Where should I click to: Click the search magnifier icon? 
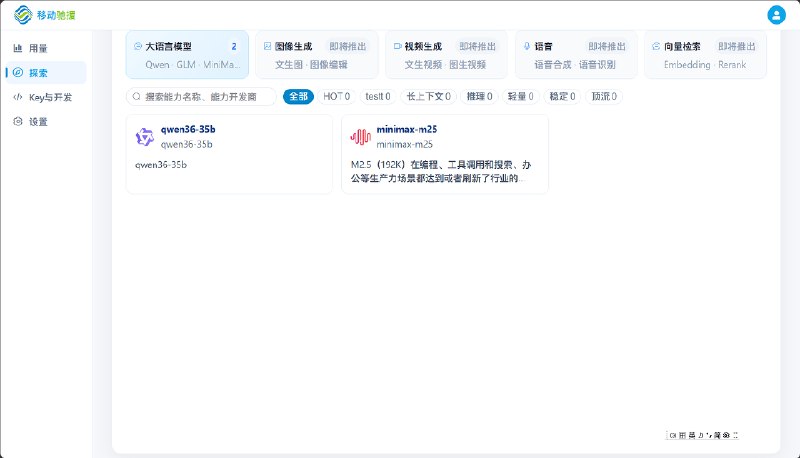click(x=136, y=96)
